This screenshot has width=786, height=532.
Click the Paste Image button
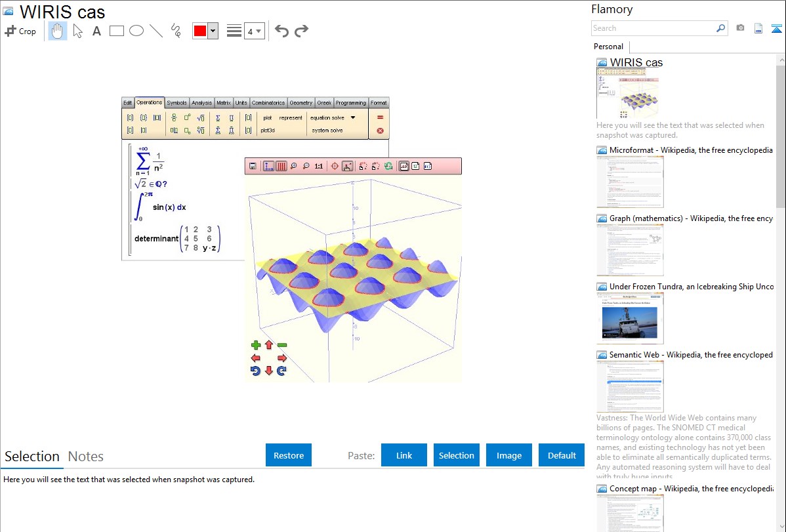coord(508,455)
